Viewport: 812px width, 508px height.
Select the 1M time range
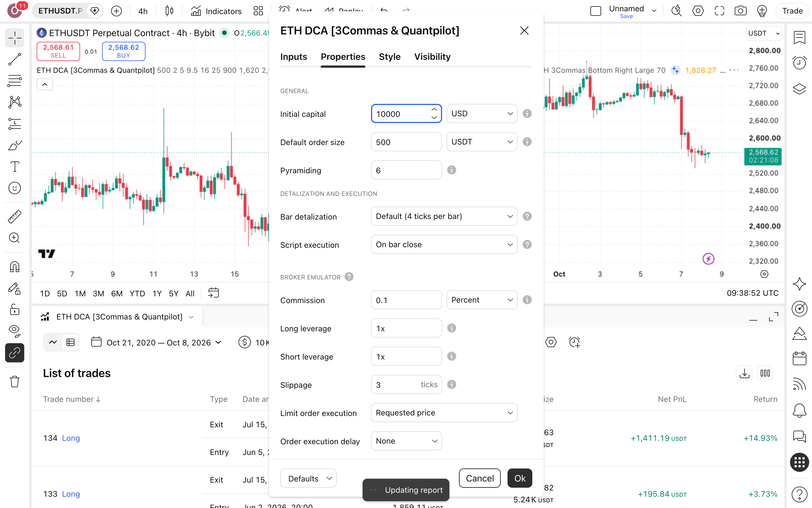(80, 294)
